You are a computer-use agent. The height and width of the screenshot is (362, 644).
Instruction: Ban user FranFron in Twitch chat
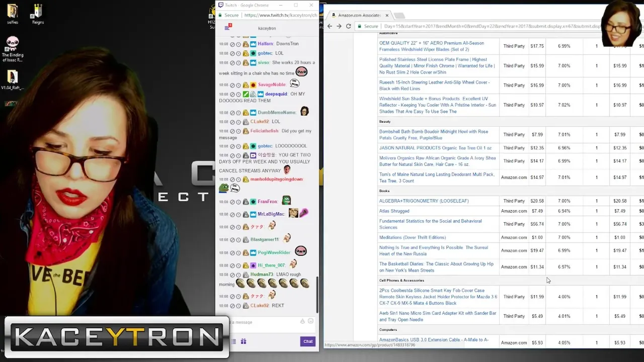point(232,202)
